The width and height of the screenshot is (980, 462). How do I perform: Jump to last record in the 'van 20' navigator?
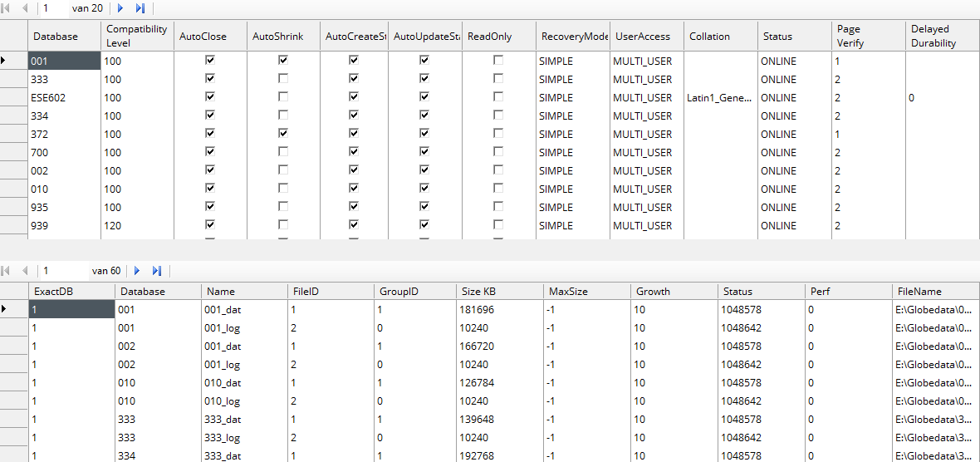[140, 8]
